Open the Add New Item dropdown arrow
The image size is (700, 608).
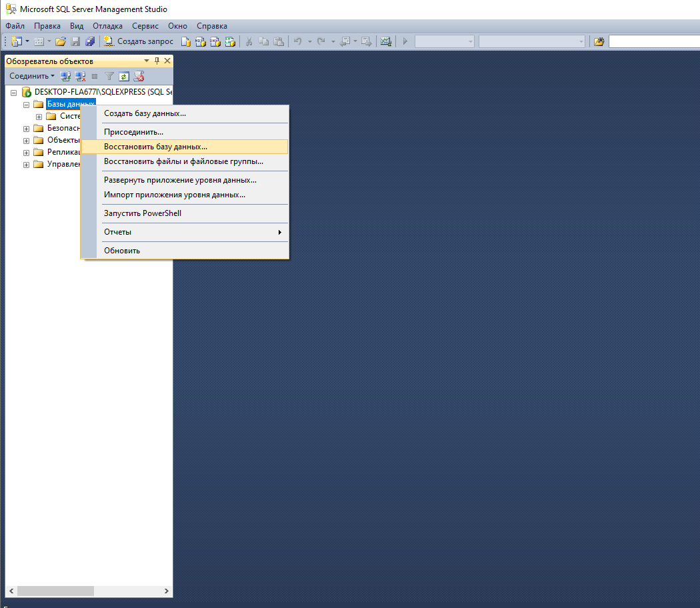[x=49, y=41]
